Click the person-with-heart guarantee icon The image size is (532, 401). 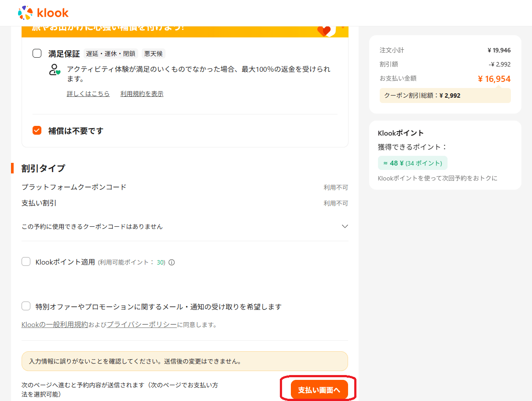coord(55,70)
